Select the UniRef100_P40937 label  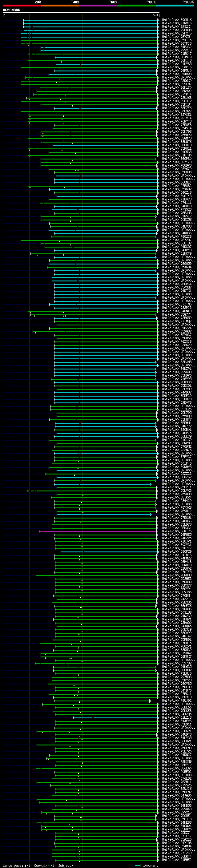tap(176, 393)
